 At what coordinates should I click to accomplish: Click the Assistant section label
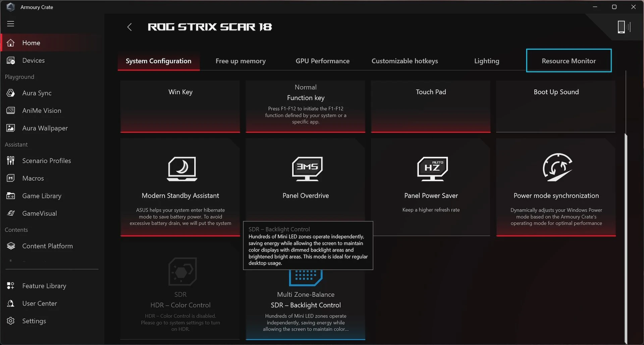[x=16, y=145]
